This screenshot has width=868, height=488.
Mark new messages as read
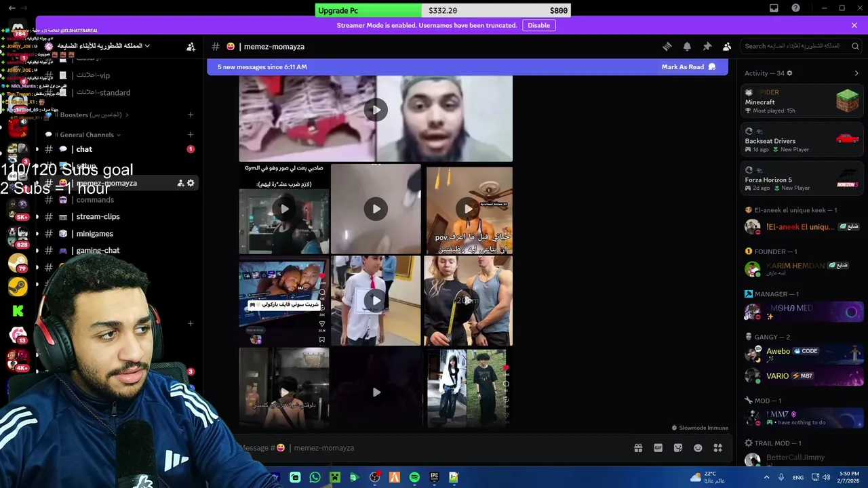pyautogui.click(x=688, y=67)
